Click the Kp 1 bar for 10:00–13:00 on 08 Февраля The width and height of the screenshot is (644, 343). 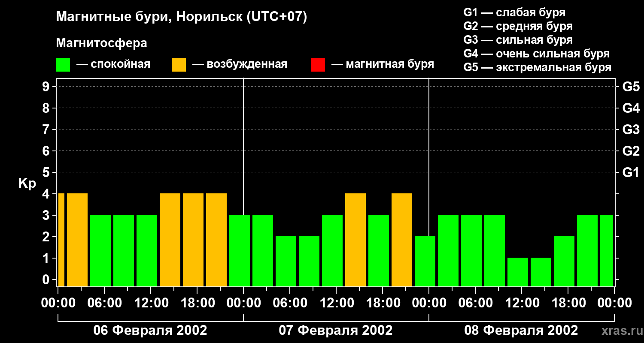click(x=518, y=272)
